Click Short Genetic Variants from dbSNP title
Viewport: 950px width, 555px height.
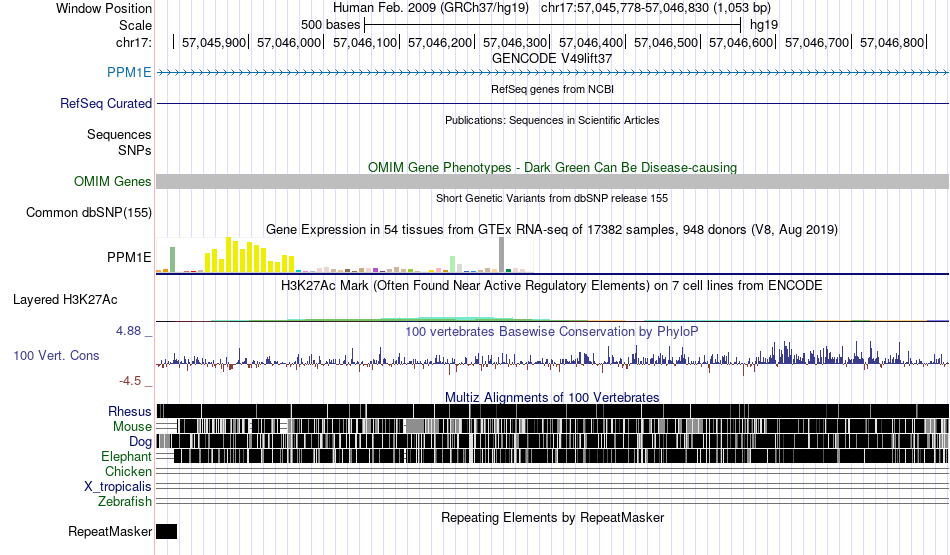[552, 198]
